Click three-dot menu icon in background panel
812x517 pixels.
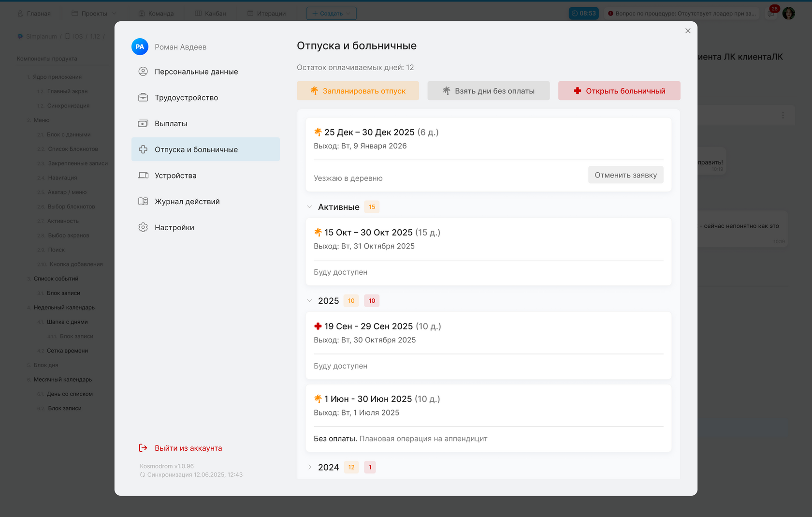tap(783, 116)
